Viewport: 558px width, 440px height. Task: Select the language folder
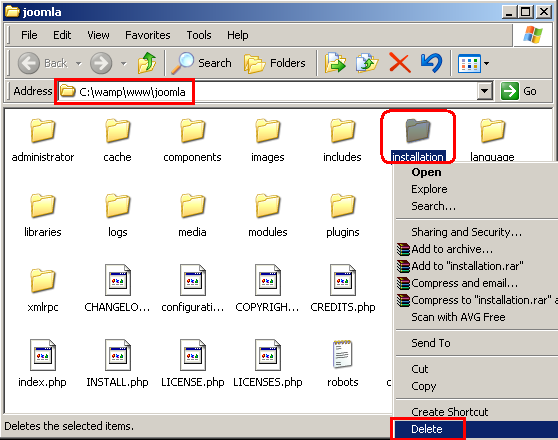click(493, 140)
